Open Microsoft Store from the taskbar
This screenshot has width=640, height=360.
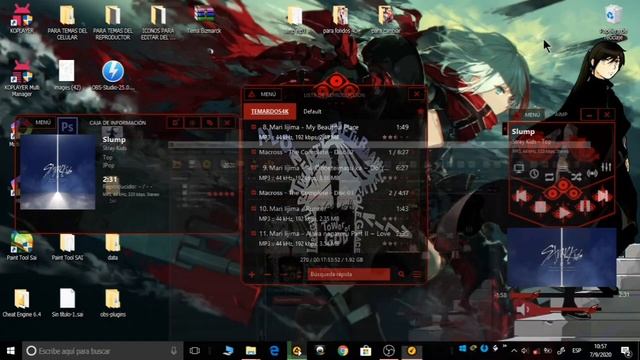pyautogui.click(x=366, y=351)
